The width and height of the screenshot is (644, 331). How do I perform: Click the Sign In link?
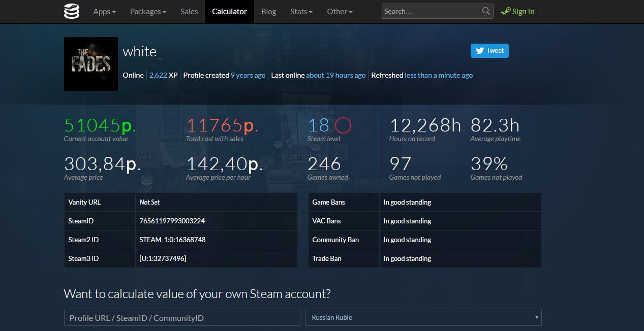coord(523,11)
